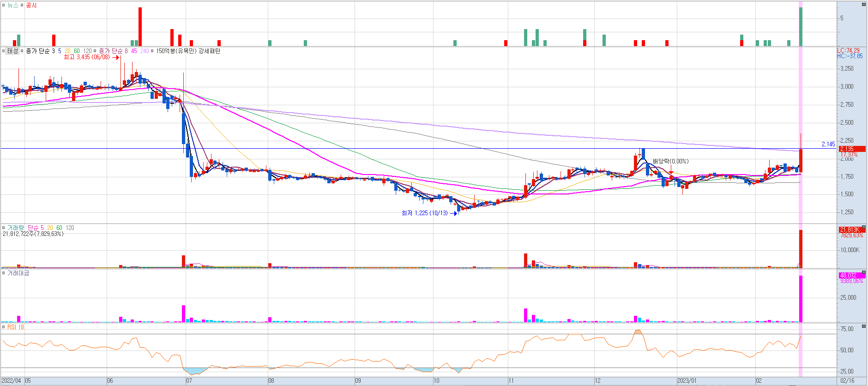Toggle the 거래량 panel square marker
The width and height of the screenshot is (868, 386).
[3, 228]
